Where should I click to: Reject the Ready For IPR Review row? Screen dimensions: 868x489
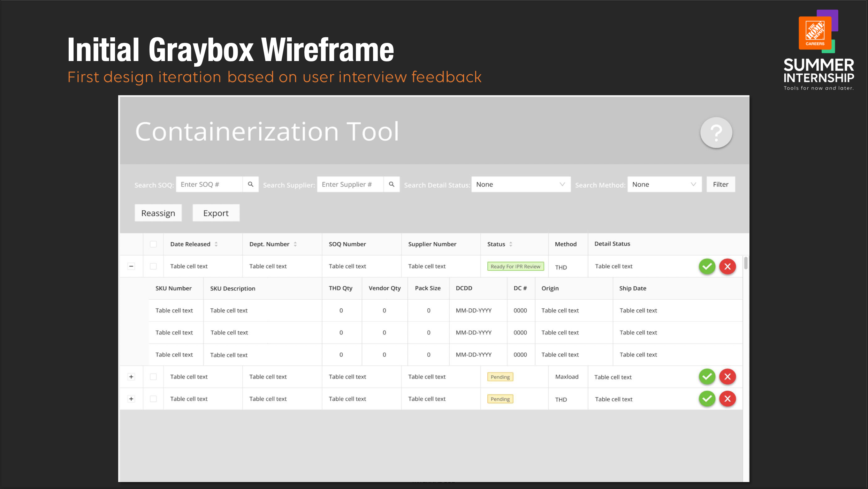pos(728,266)
